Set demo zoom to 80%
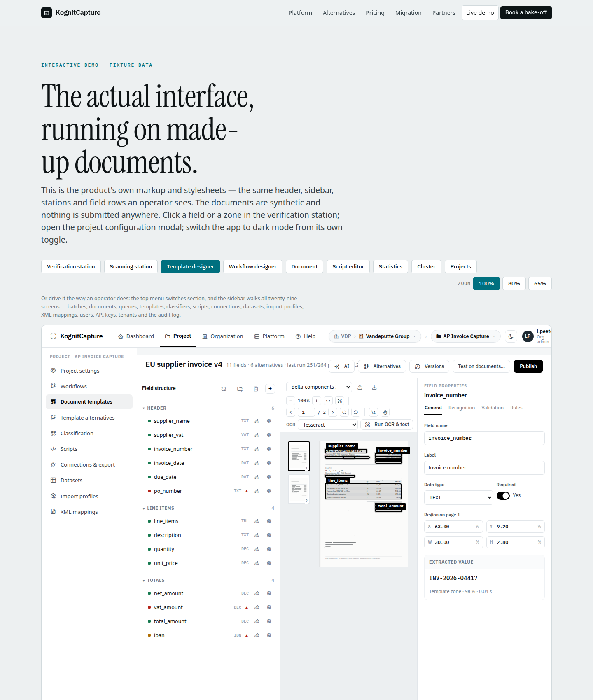The height and width of the screenshot is (700, 593). point(514,284)
